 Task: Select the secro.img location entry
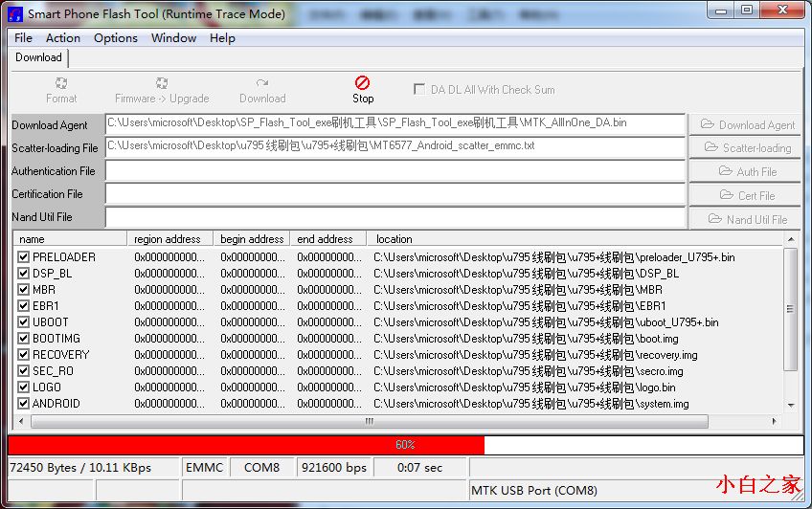(x=529, y=371)
